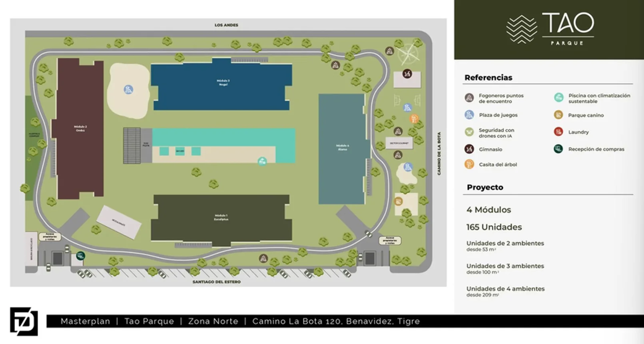Select the compass rose on the map
The height and width of the screenshot is (344, 644).
(x=408, y=54)
